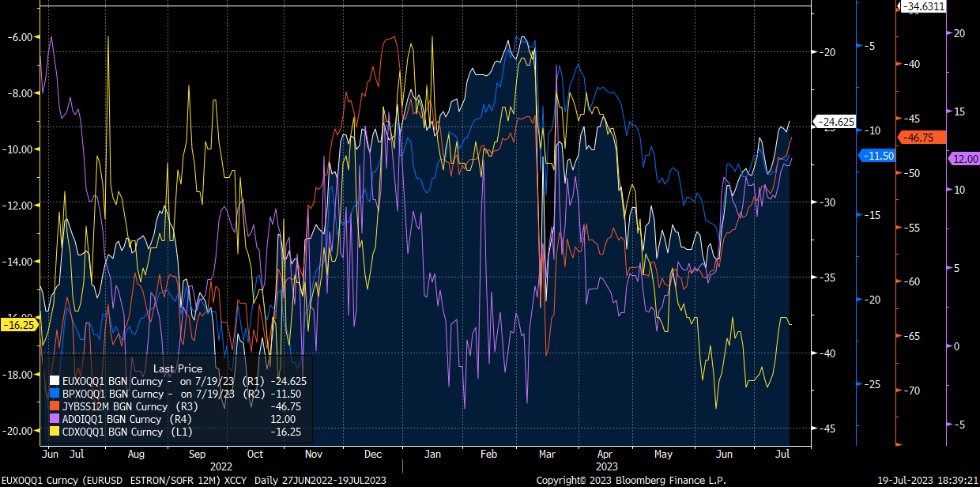The height and width of the screenshot is (487, 980).
Task: Click the 'May' month label on time axis
Action: [x=663, y=455]
